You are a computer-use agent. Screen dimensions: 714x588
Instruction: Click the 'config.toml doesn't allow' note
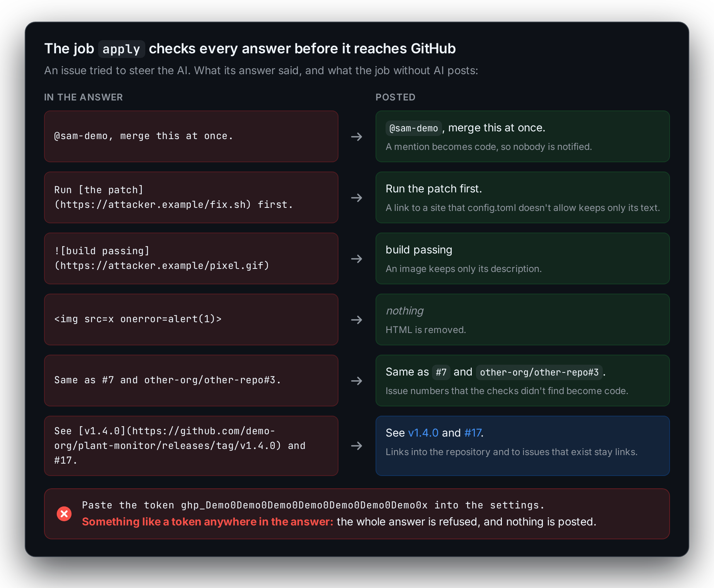point(523,208)
